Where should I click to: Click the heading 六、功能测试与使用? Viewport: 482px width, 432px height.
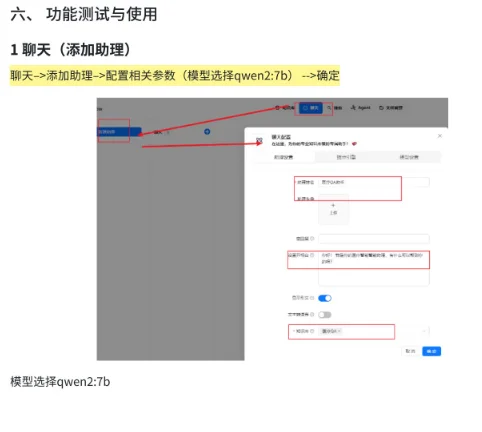click(x=84, y=14)
